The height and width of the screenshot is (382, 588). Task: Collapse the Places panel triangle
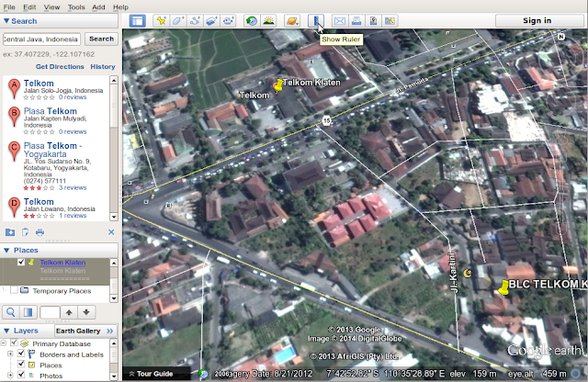(x=6, y=250)
